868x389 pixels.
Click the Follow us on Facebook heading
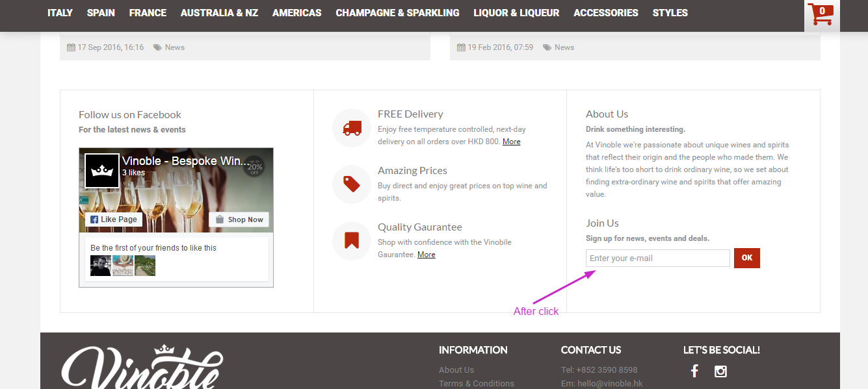(x=130, y=115)
